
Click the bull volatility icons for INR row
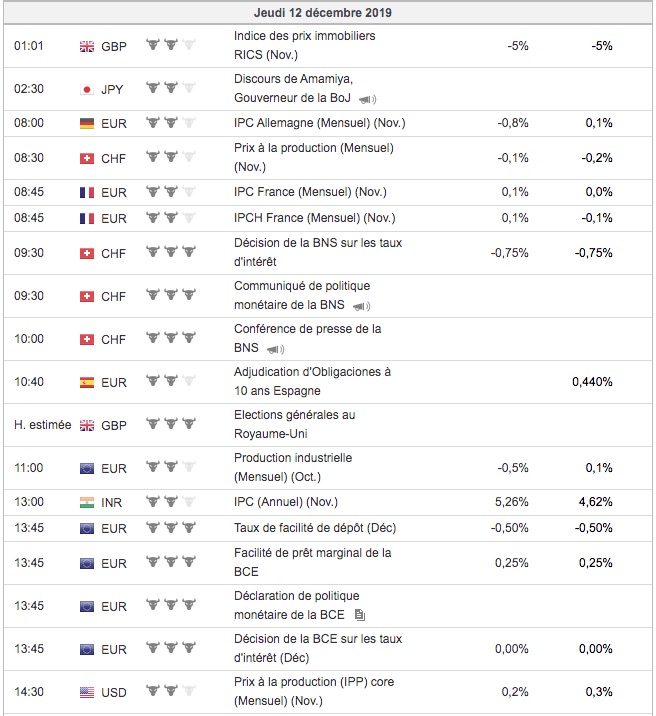click(170, 501)
